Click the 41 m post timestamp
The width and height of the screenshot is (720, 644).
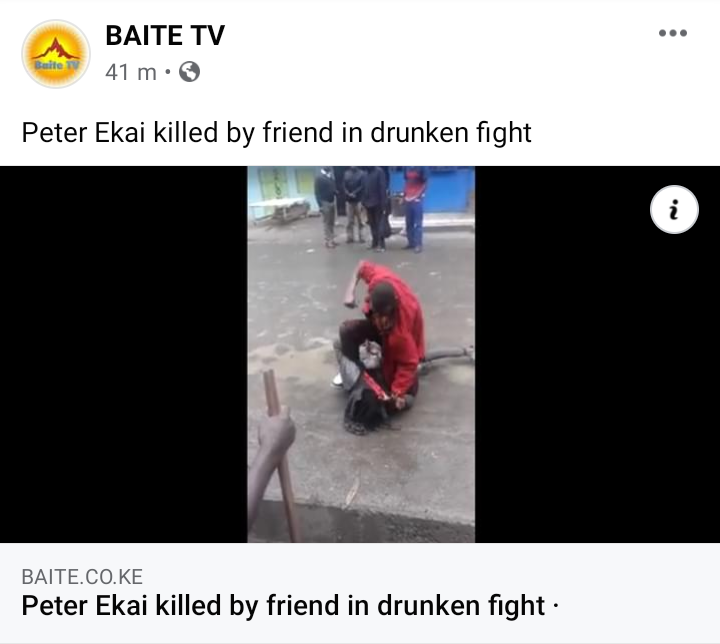click(x=131, y=72)
